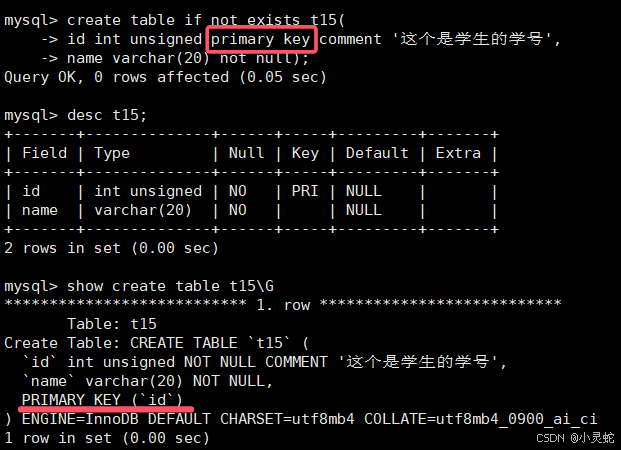Click the 'desc t15;' command line
Image resolution: width=621 pixels, height=450 pixels.
pyautogui.click(x=107, y=115)
